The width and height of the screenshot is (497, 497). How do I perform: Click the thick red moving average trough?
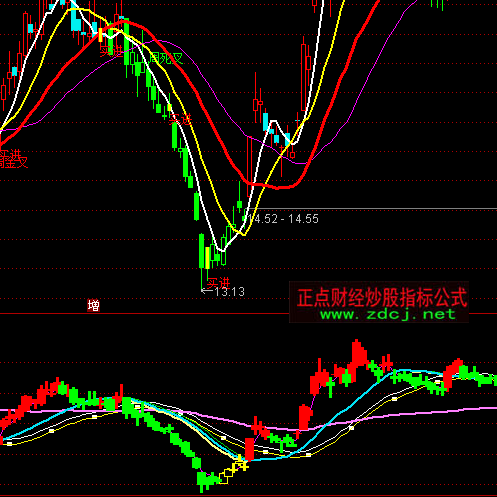pyautogui.click(x=278, y=187)
